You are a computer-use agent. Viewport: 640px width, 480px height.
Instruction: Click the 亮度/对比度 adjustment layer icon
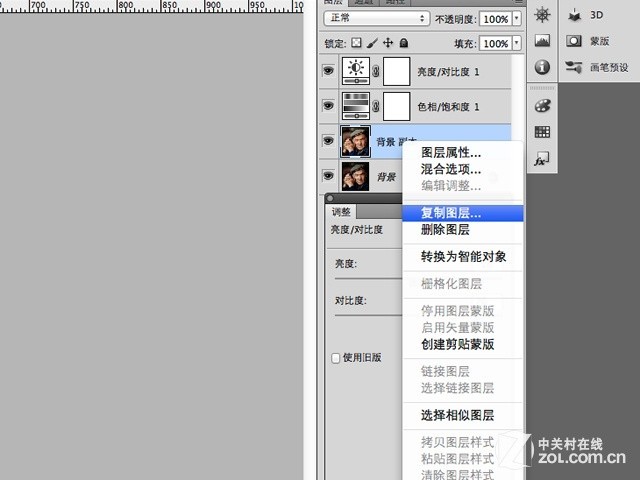356,71
